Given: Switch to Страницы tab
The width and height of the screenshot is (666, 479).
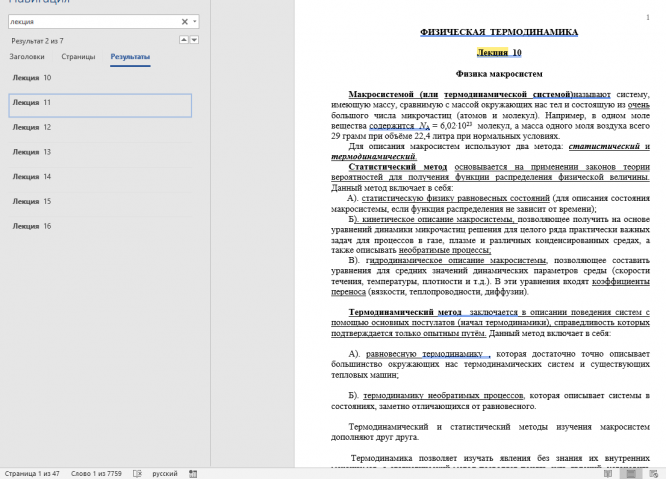Looking at the screenshot, I should (78, 56).
